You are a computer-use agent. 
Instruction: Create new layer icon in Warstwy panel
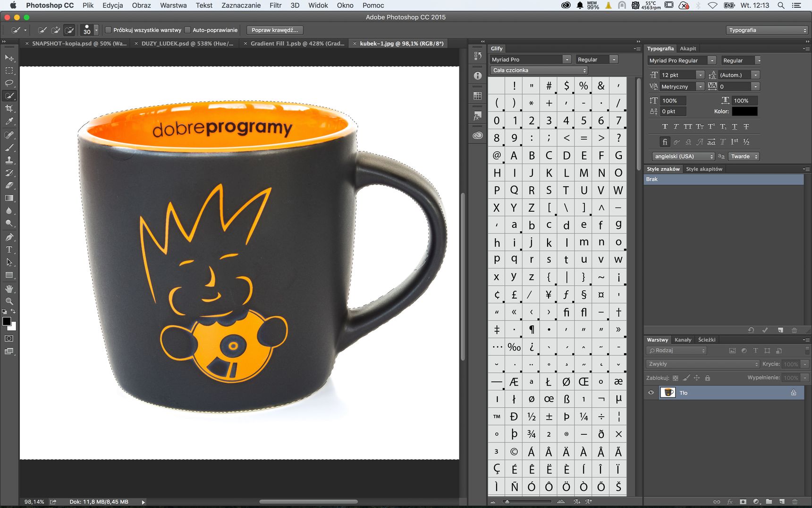pyautogui.click(x=782, y=501)
